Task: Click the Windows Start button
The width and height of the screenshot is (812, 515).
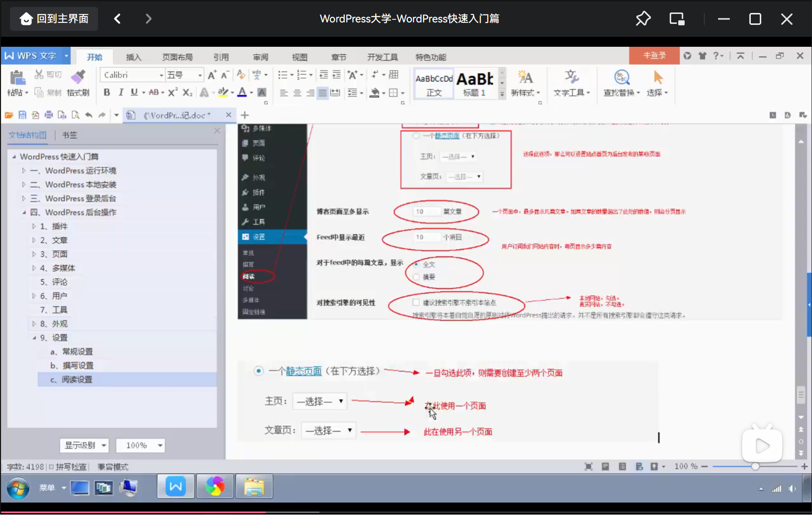Action: [x=18, y=488]
